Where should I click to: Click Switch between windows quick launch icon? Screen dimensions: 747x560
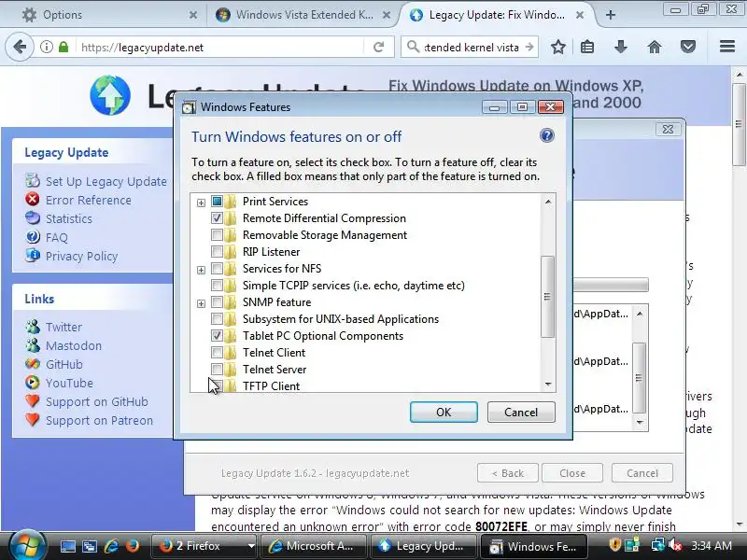[89, 546]
